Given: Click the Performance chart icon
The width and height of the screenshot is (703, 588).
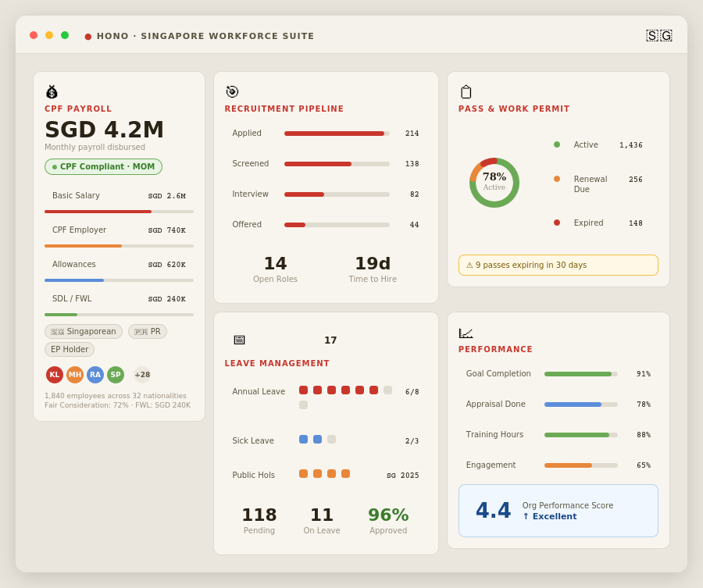Looking at the screenshot, I should [466, 333].
